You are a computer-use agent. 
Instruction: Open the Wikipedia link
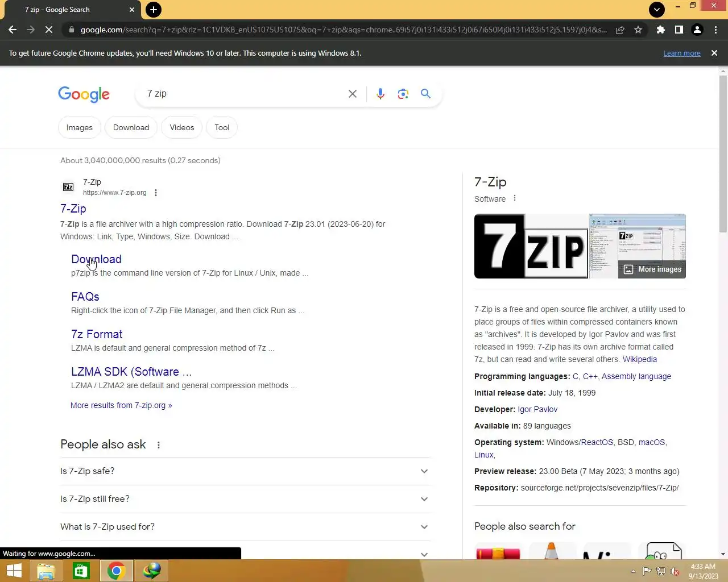coord(640,359)
